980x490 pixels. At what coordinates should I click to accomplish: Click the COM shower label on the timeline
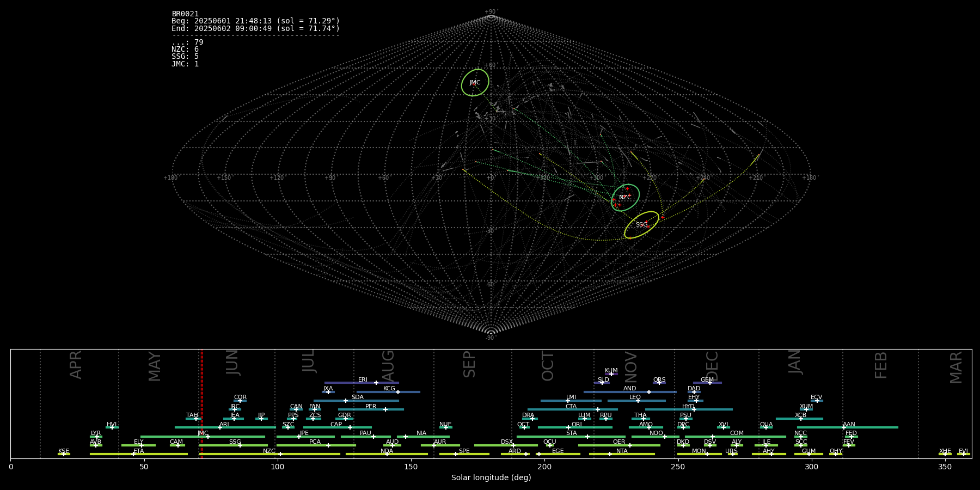737,433
